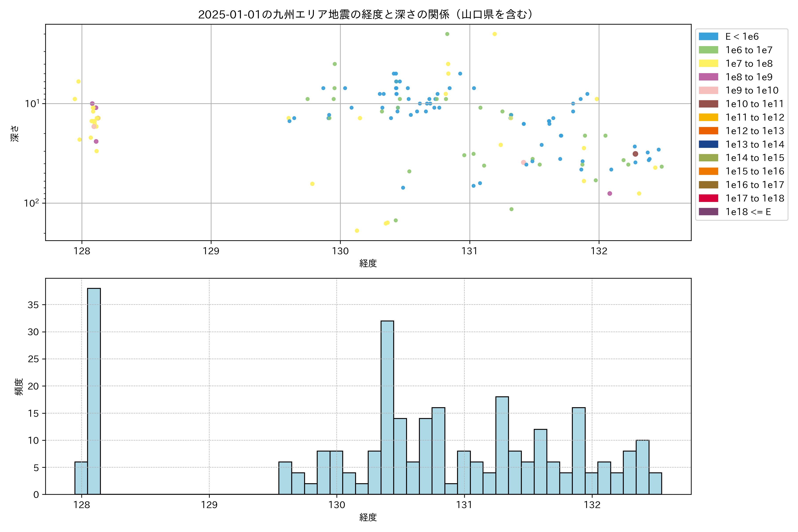Image resolution: width=798 pixels, height=532 pixels.
Task: Click the histogram bar reaching 32
Action: coord(387,407)
